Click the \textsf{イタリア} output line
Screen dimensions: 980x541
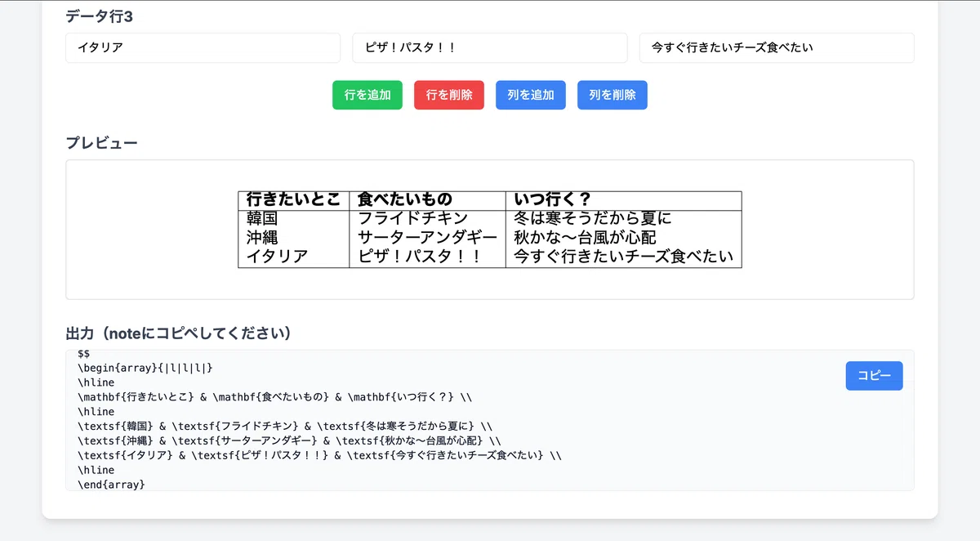tap(319, 456)
